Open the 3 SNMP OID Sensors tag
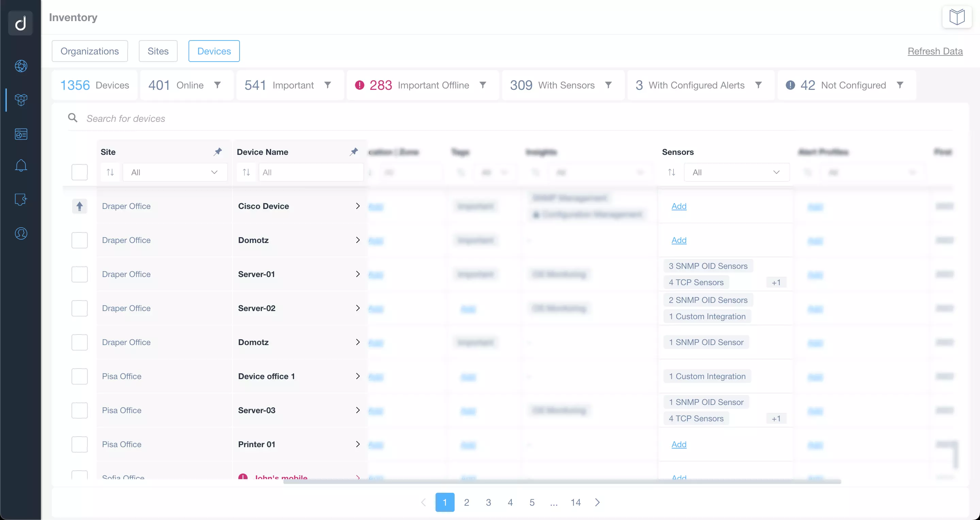Viewport: 980px width, 520px height. pos(708,266)
